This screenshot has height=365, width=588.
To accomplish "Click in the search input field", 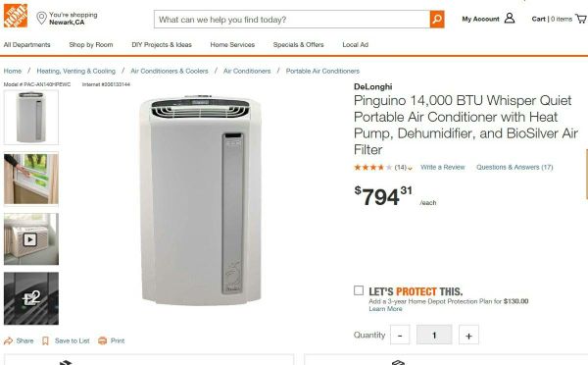I will point(292,20).
